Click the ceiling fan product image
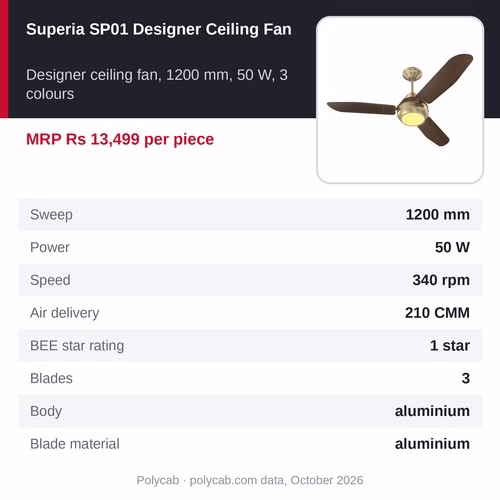 tap(400, 100)
